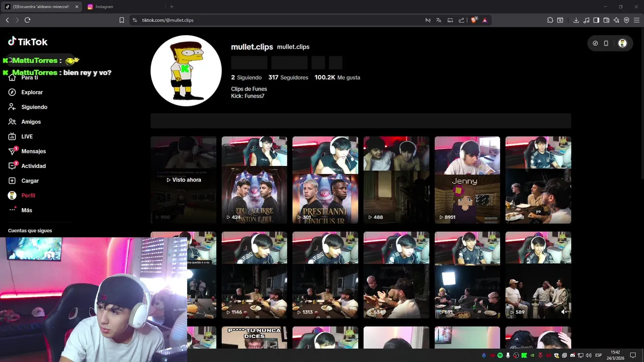Open the media playlist music-note icon
Viewport: 644px width, 362px height.
click(586, 20)
